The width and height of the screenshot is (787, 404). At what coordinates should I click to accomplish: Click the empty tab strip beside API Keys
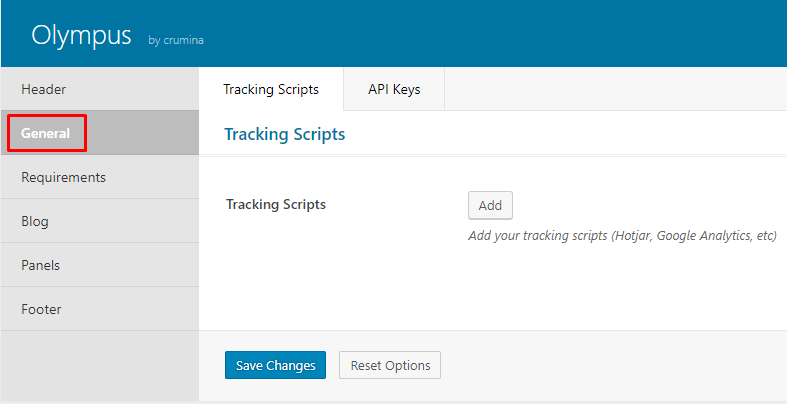click(616, 89)
